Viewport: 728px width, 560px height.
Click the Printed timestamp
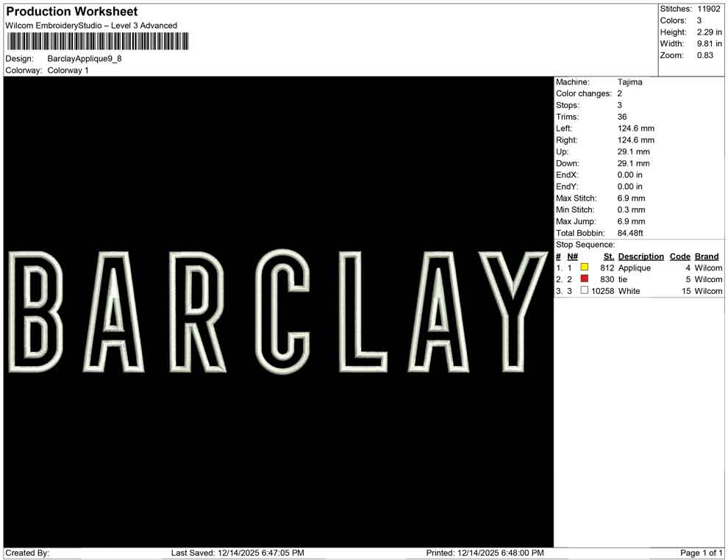pos(485,553)
